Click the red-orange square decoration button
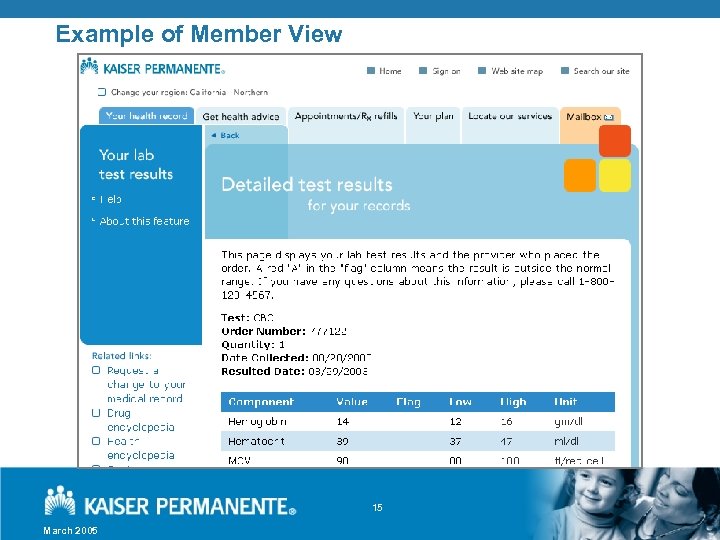720x540 pixels. 615,141
